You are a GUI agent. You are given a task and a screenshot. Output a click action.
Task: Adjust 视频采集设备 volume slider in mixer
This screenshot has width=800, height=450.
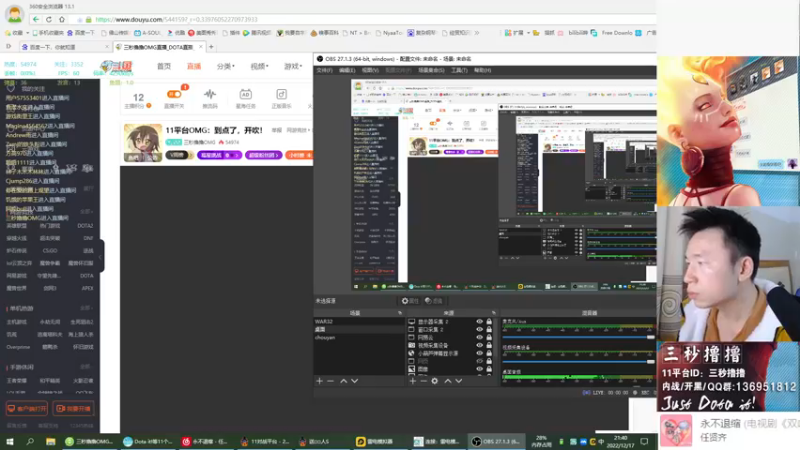tap(579, 362)
